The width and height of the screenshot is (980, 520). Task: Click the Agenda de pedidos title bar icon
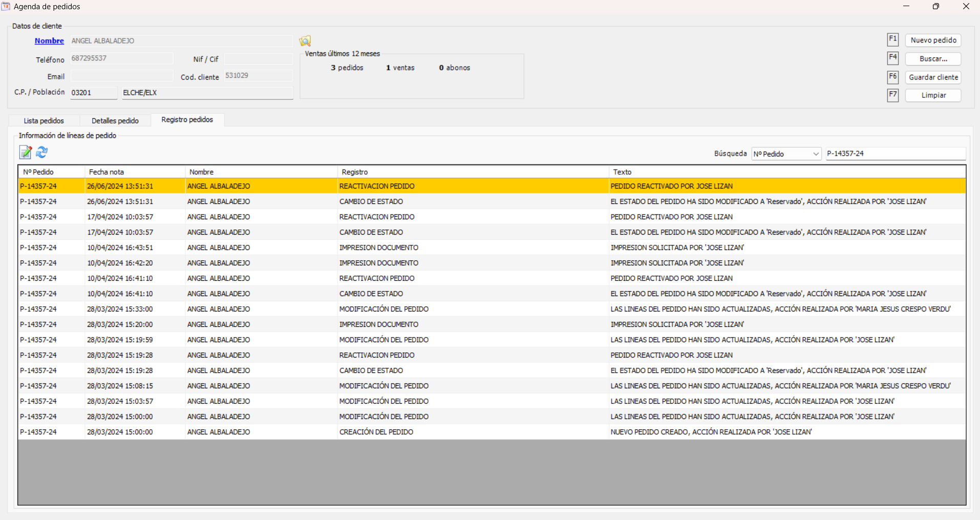tap(6, 6)
